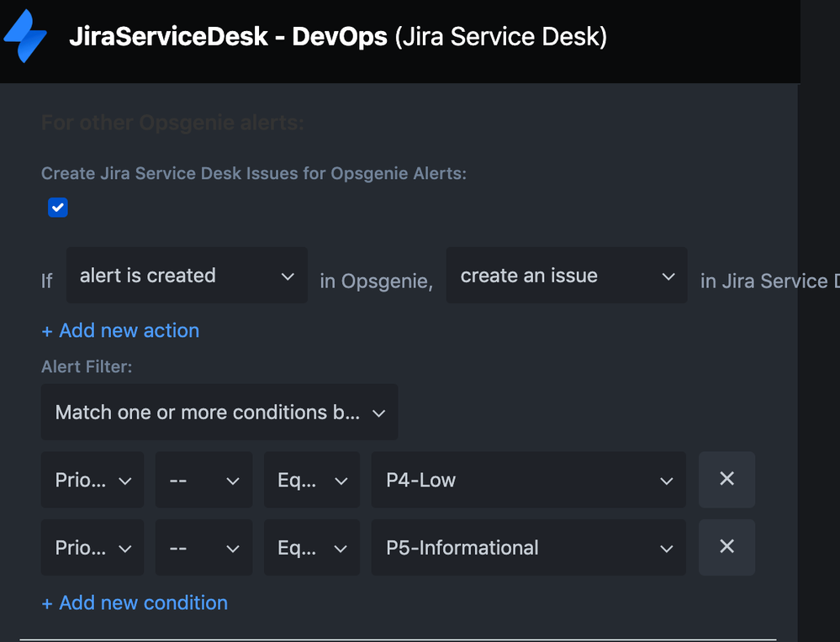Click the Add new action link
The height and width of the screenshot is (642, 840).
point(120,330)
